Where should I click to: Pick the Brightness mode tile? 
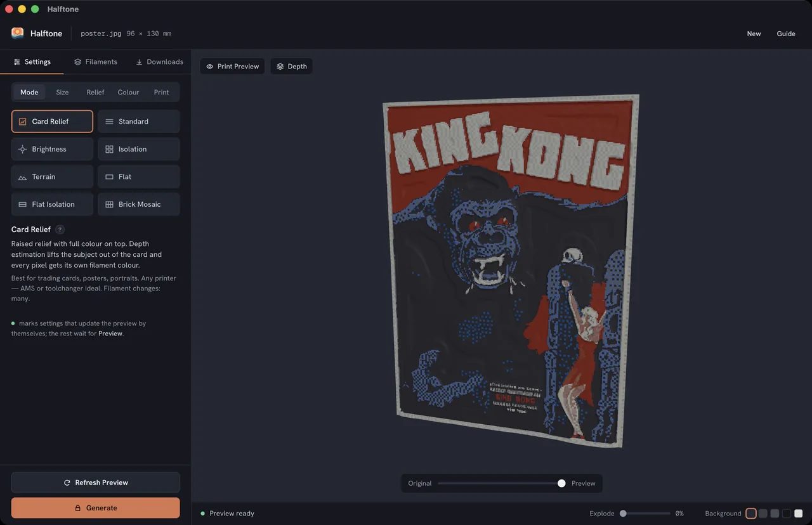52,149
